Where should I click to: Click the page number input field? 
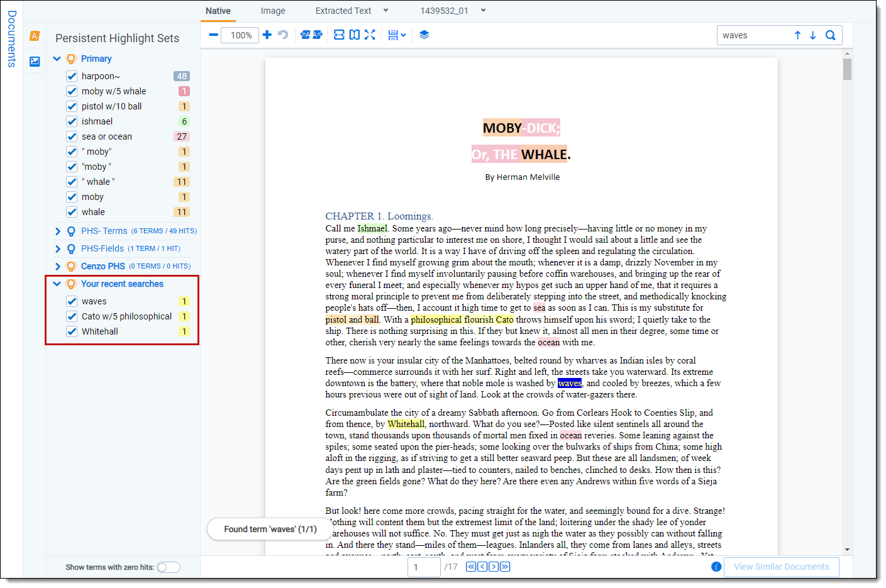[423, 567]
